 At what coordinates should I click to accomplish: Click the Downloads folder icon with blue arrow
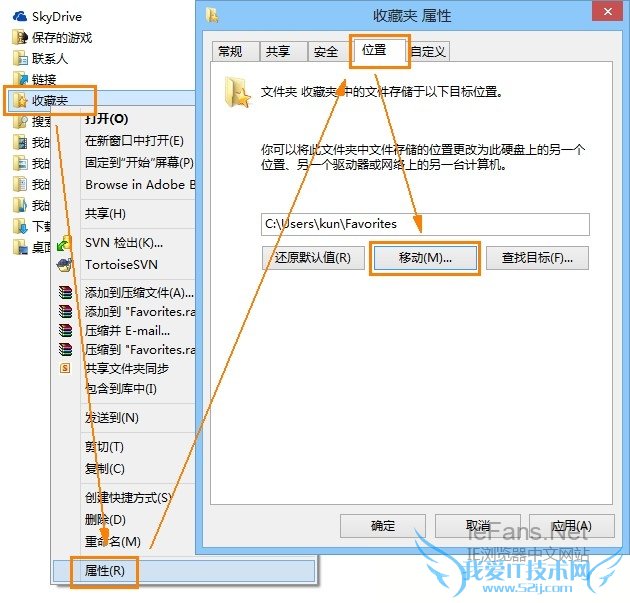point(20,226)
